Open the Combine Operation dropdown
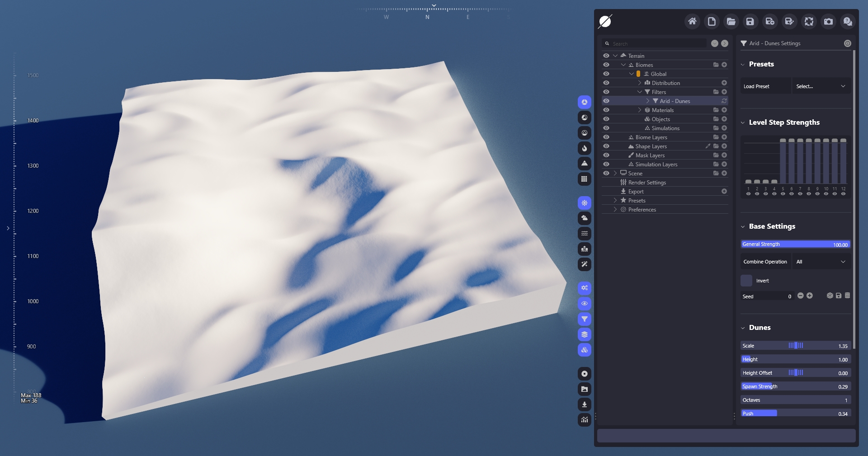This screenshot has width=868, height=456. pos(821,262)
